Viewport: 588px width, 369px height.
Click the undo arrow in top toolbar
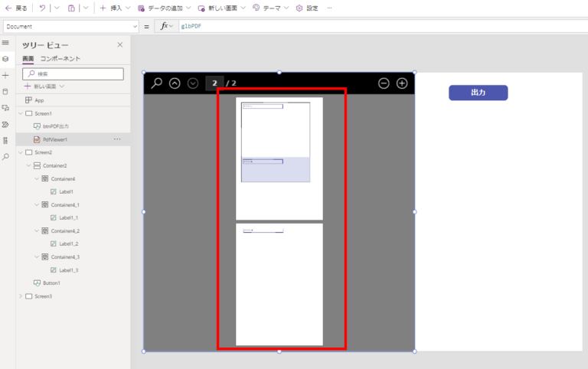click(x=42, y=8)
